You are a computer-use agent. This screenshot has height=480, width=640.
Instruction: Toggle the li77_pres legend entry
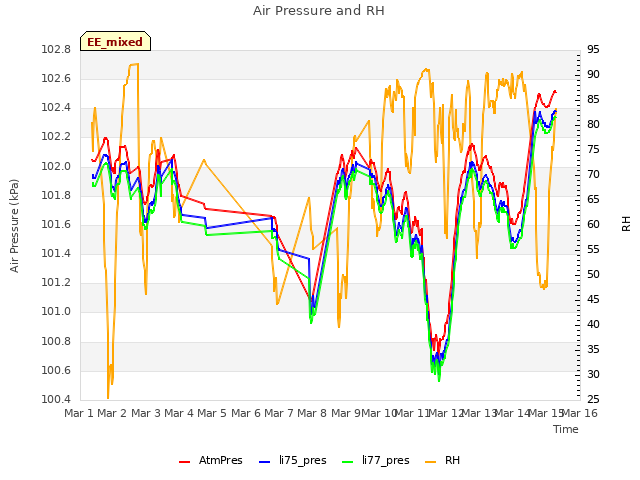[376, 460]
